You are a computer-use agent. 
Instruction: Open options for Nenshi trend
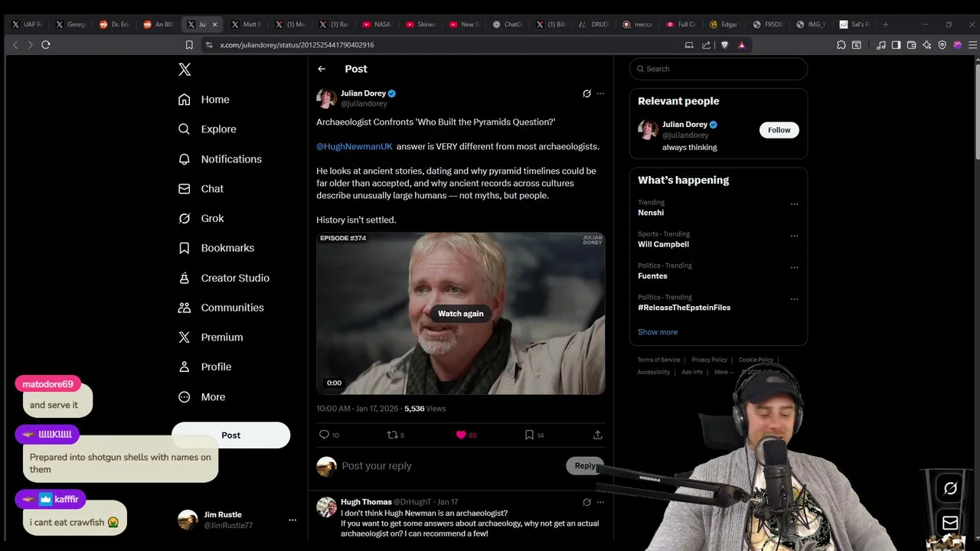794,204
